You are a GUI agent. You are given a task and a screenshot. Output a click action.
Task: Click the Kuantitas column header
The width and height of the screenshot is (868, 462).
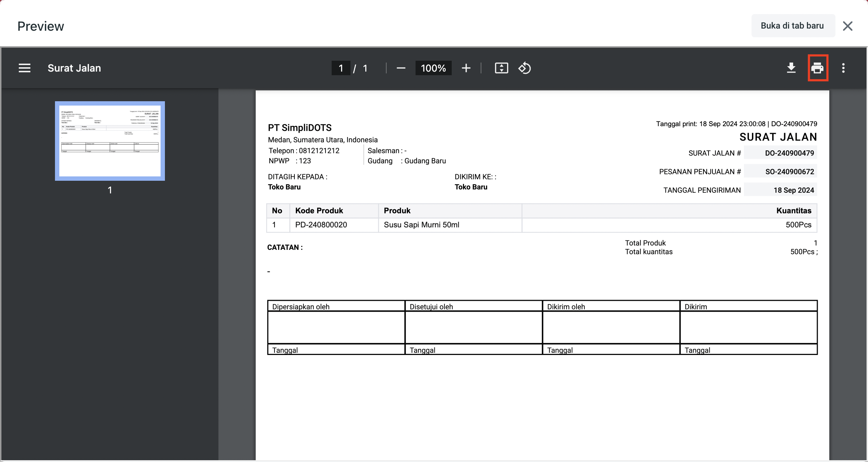793,211
